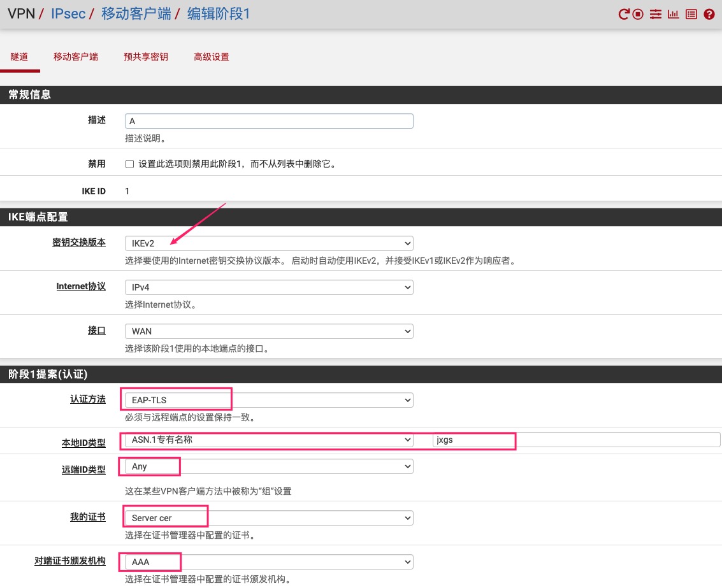Screen dimensions: 722x588
Task: Click the 描述 text field containing A
Action: [268, 121]
